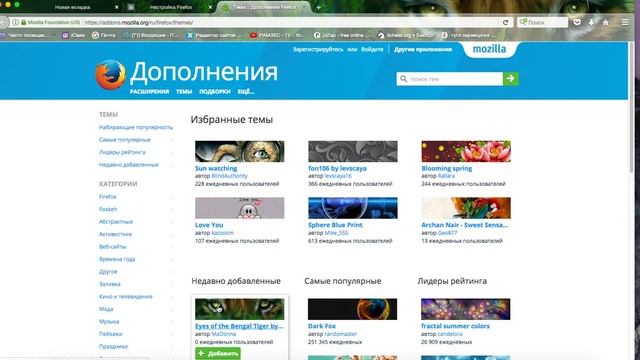Image resolution: width=640 pixels, height=360 pixels.
Task: Select the Кино и телевидение category
Action: [x=126, y=297]
